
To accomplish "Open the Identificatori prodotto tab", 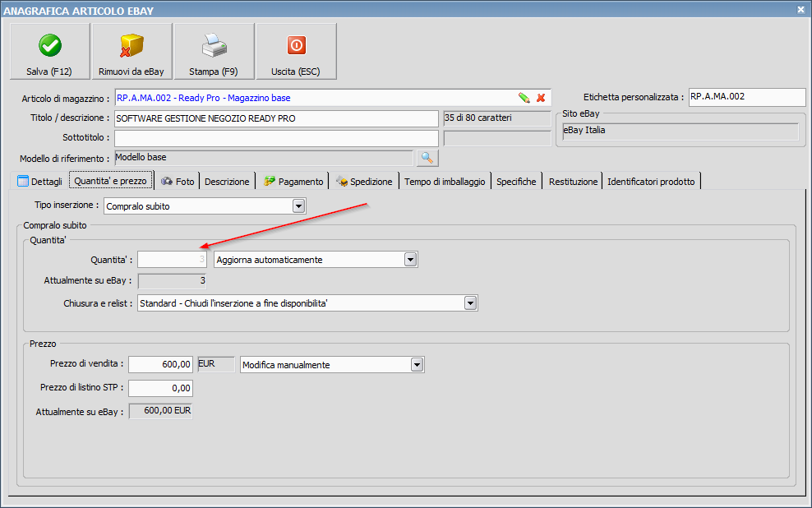I will [651, 181].
